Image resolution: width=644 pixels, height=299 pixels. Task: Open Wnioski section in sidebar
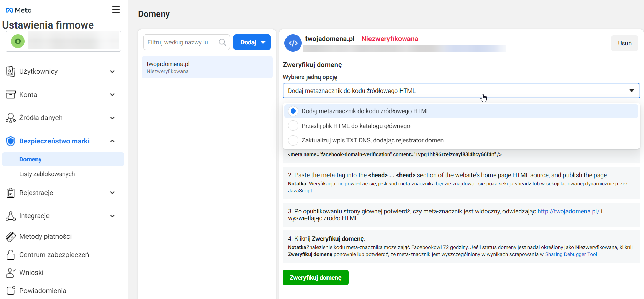(x=31, y=273)
